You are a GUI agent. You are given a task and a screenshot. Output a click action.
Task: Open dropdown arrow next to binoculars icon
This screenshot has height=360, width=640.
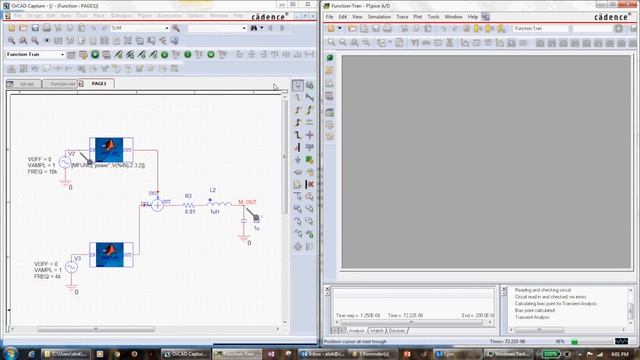261,28
